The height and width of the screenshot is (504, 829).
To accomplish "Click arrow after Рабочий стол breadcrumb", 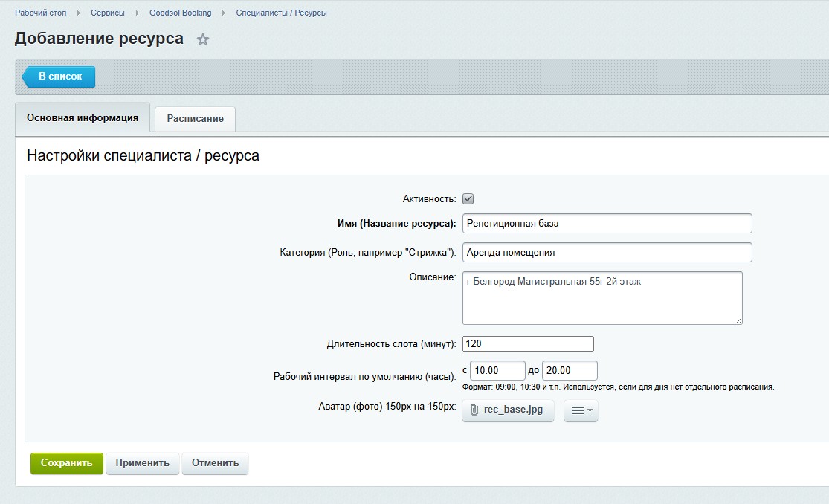I will coord(78,13).
